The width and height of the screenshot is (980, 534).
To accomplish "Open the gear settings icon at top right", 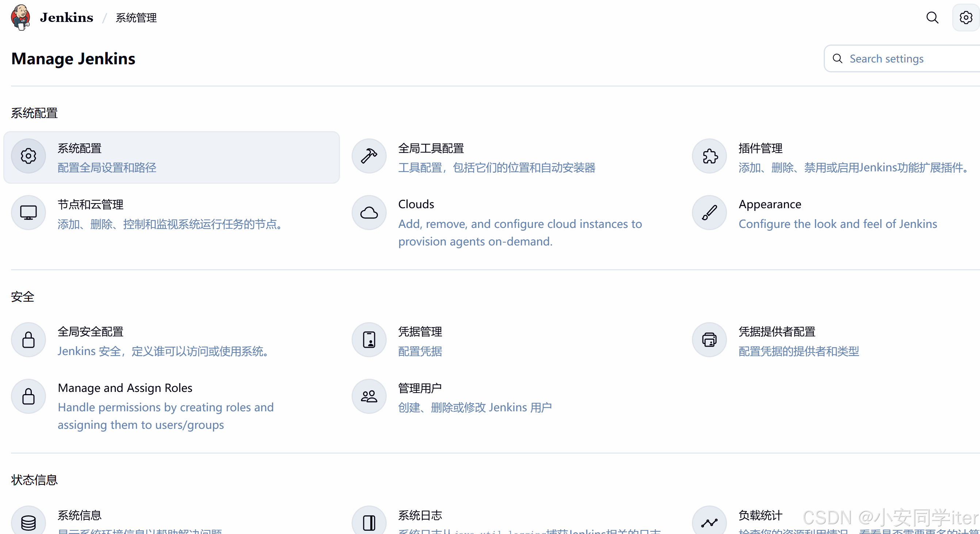I will [965, 18].
